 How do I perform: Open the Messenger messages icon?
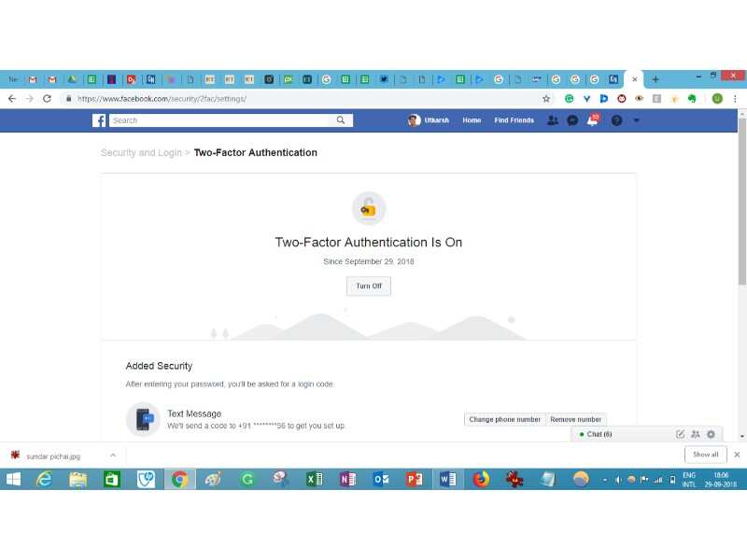[x=572, y=120]
